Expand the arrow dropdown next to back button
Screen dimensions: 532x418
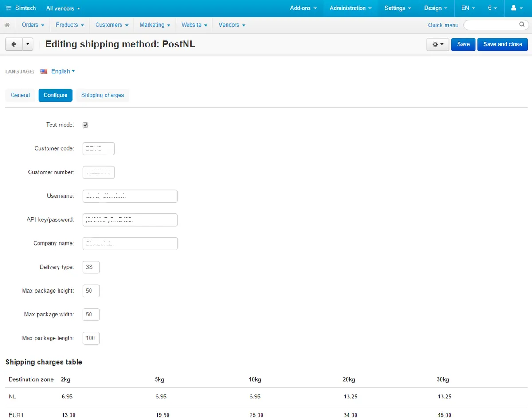click(27, 44)
